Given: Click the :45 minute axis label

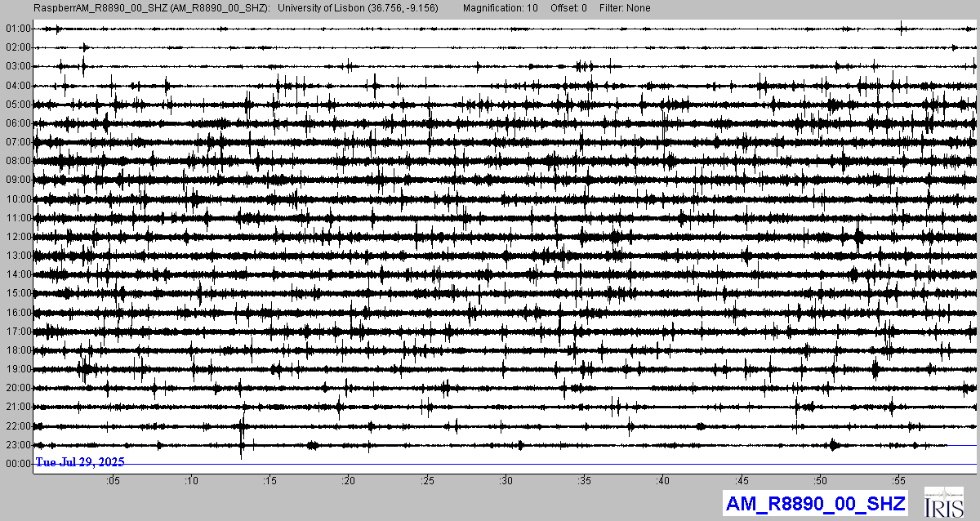Looking at the screenshot, I should click(x=742, y=480).
